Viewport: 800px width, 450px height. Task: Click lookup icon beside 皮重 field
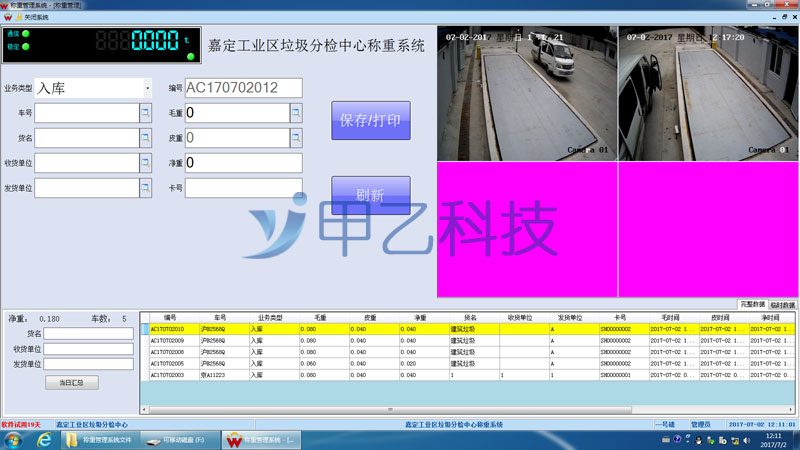[296, 138]
